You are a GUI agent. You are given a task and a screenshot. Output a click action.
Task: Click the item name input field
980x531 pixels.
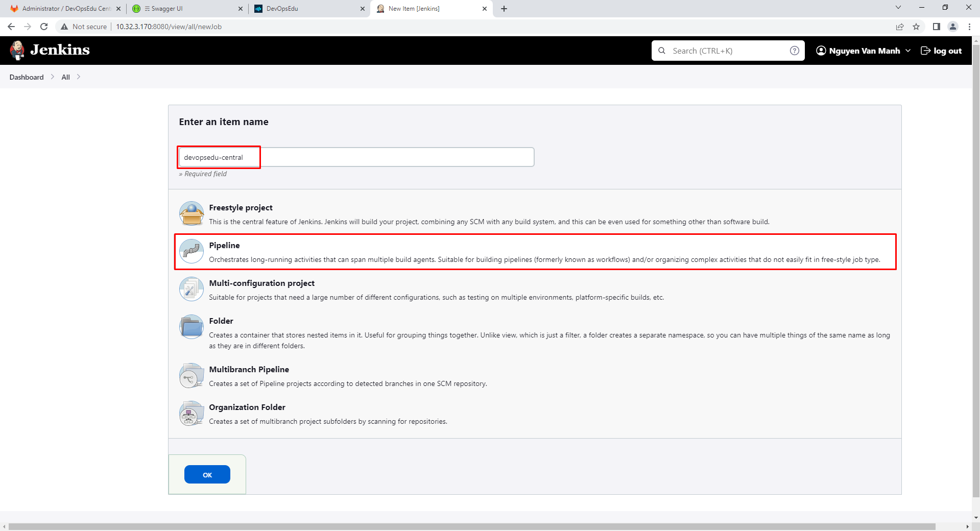click(356, 157)
